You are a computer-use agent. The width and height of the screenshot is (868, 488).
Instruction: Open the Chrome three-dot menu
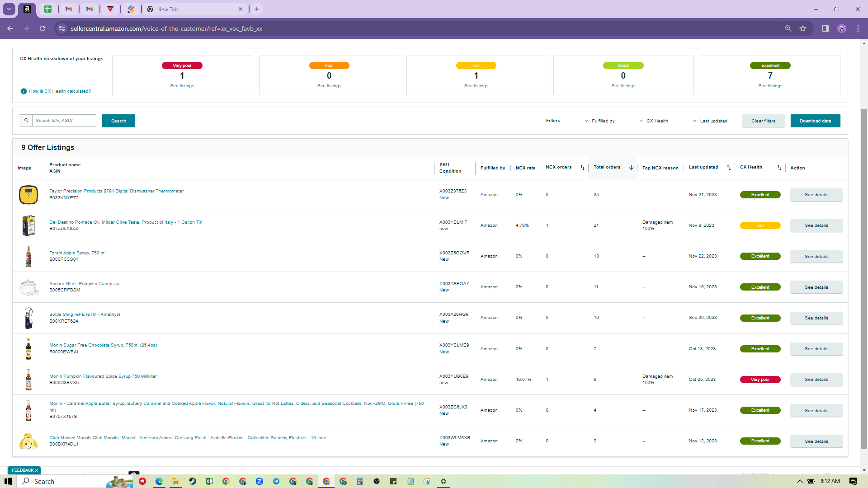[858, 28]
